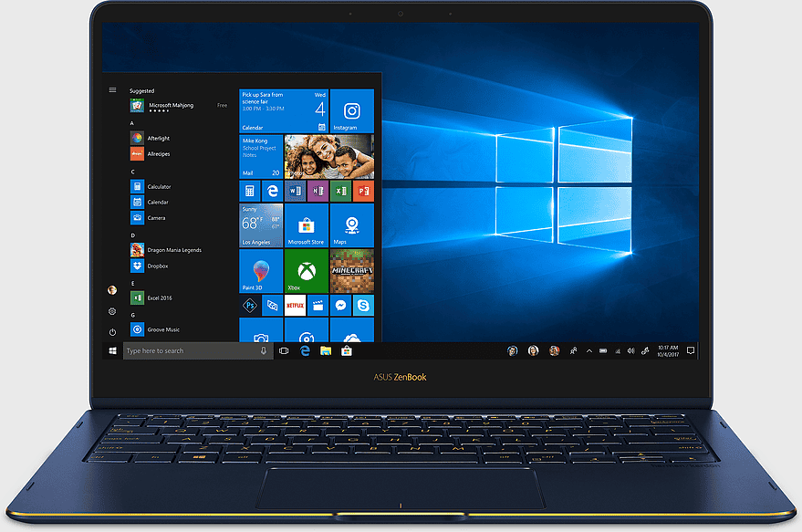This screenshot has height=532, width=802.
Task: Launch the Minecraft tile
Action: (352, 271)
